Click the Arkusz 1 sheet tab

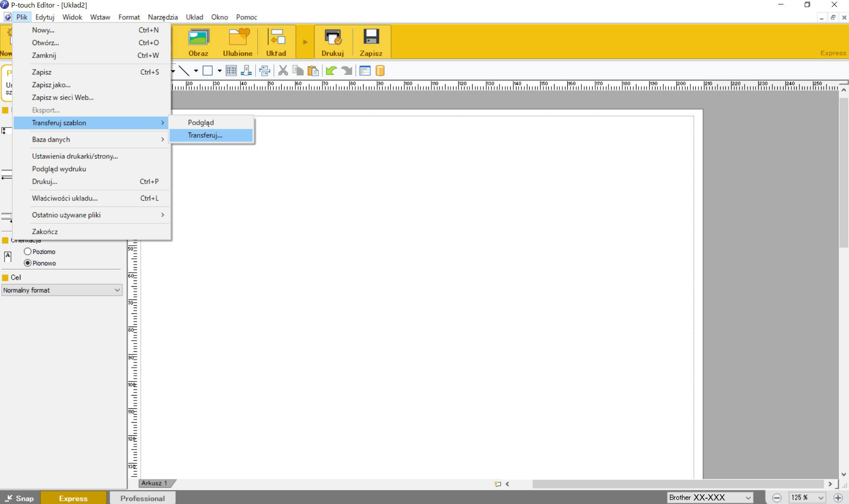[x=155, y=483]
